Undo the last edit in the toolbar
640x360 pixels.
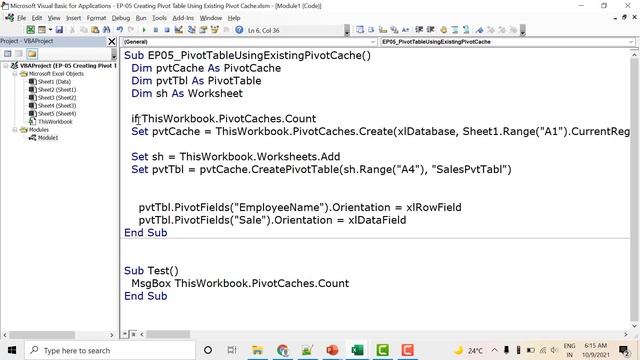click(x=120, y=30)
